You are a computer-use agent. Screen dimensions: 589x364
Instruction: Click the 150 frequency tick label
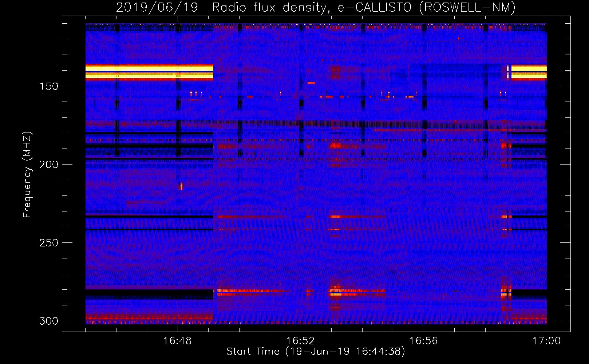tap(49, 86)
